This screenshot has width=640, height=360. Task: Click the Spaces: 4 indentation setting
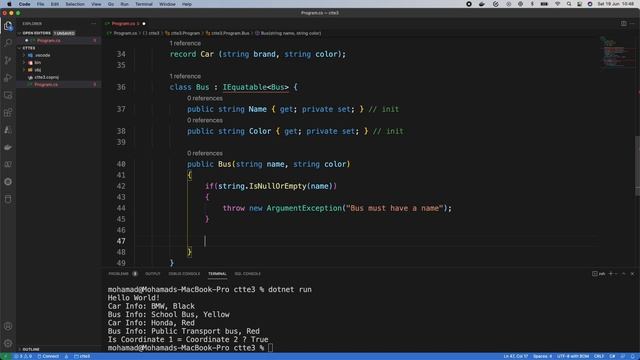tap(542, 356)
